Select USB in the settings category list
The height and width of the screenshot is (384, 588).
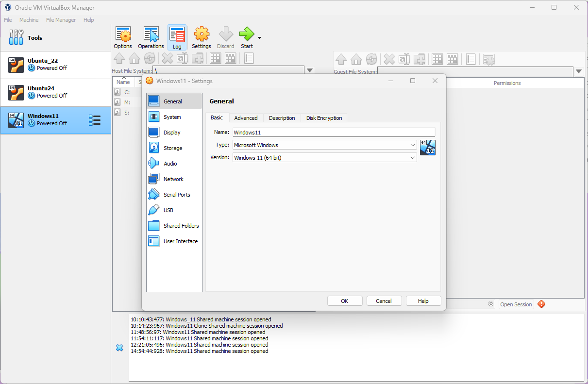click(174, 210)
